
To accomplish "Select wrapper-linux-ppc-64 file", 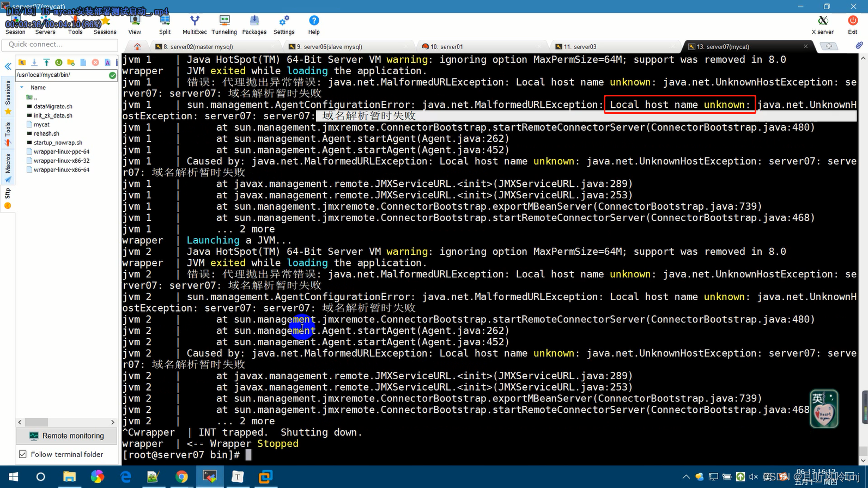I will coord(58,152).
